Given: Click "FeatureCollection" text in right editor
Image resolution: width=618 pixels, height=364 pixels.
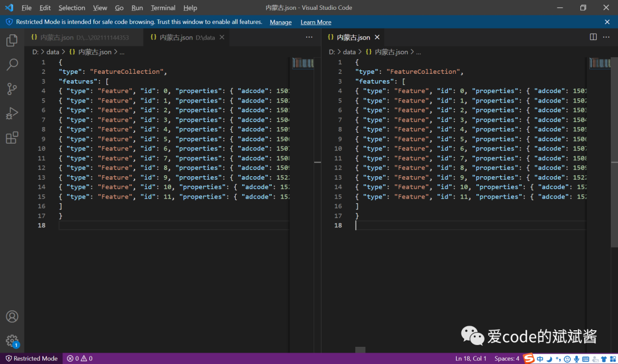Looking at the screenshot, I should coord(422,72).
